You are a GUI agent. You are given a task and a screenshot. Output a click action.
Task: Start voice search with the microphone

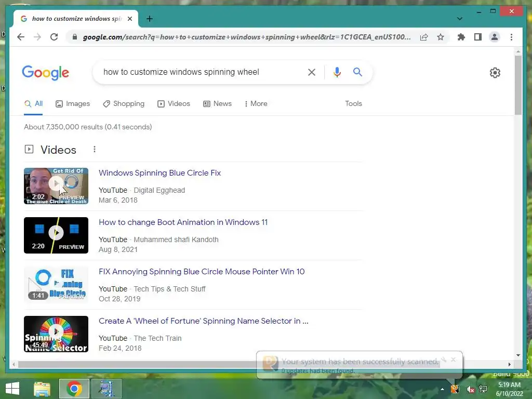337,72
